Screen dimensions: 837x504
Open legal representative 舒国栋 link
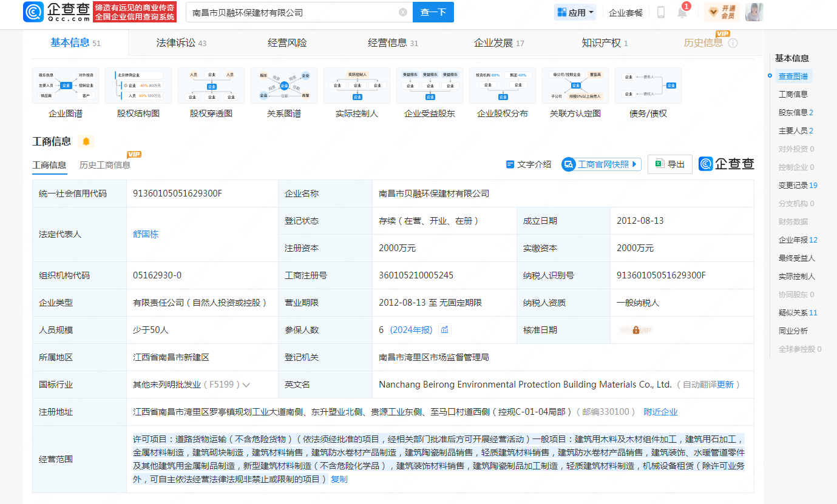[x=146, y=234]
